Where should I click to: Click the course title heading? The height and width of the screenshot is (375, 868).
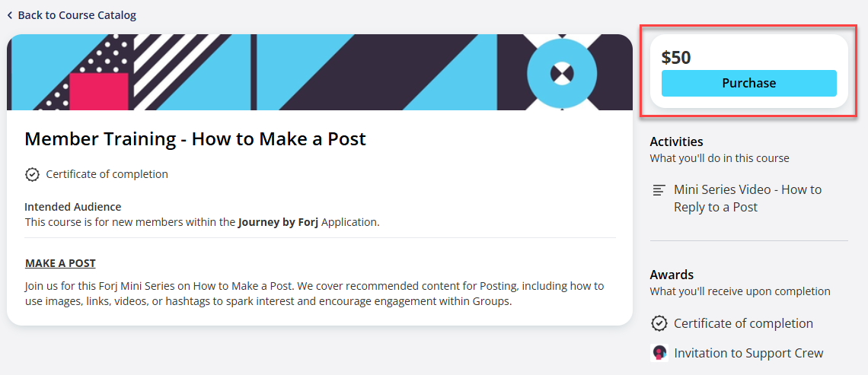coord(195,138)
